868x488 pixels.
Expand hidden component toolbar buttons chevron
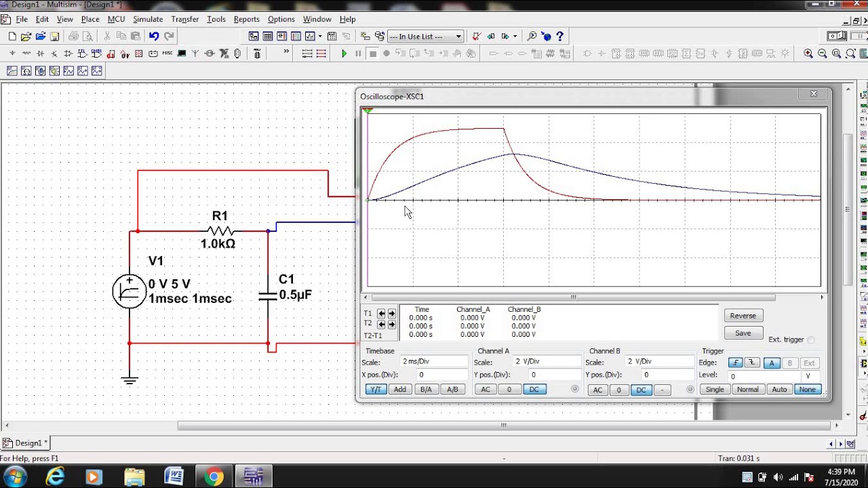pos(286,52)
